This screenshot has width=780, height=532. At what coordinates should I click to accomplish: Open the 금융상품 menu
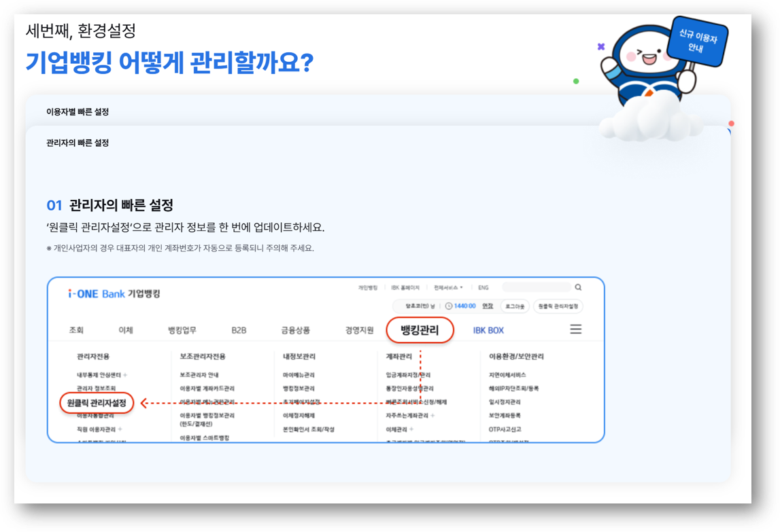tap(296, 330)
